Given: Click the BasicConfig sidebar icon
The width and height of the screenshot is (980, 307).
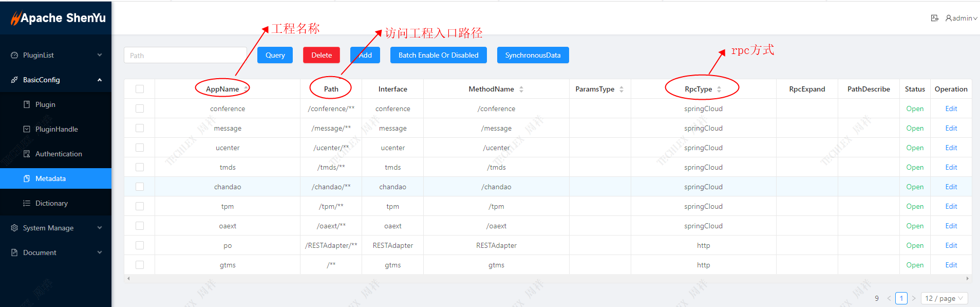Looking at the screenshot, I should pyautogui.click(x=14, y=80).
